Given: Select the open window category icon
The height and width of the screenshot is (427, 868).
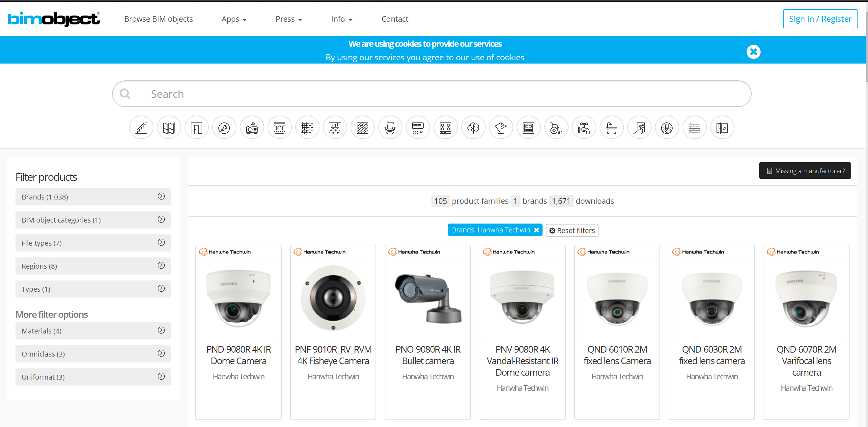Looking at the screenshot, I should [722, 128].
